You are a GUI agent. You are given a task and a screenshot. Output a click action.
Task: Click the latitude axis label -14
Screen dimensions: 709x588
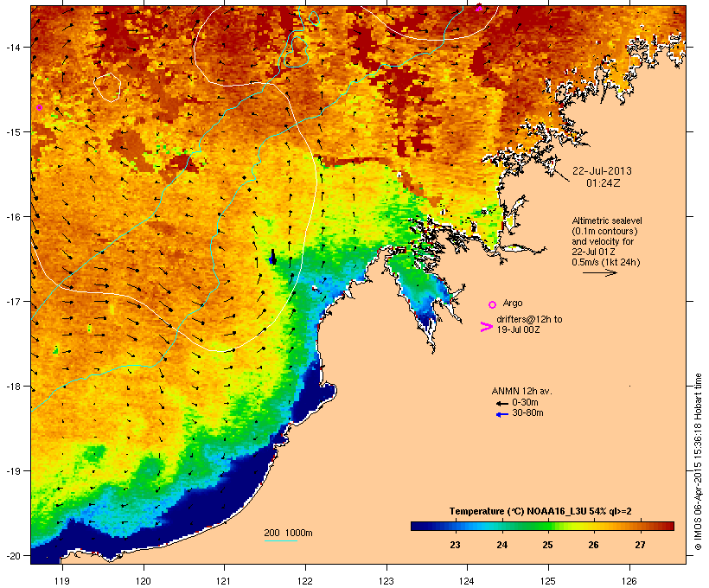12,47
